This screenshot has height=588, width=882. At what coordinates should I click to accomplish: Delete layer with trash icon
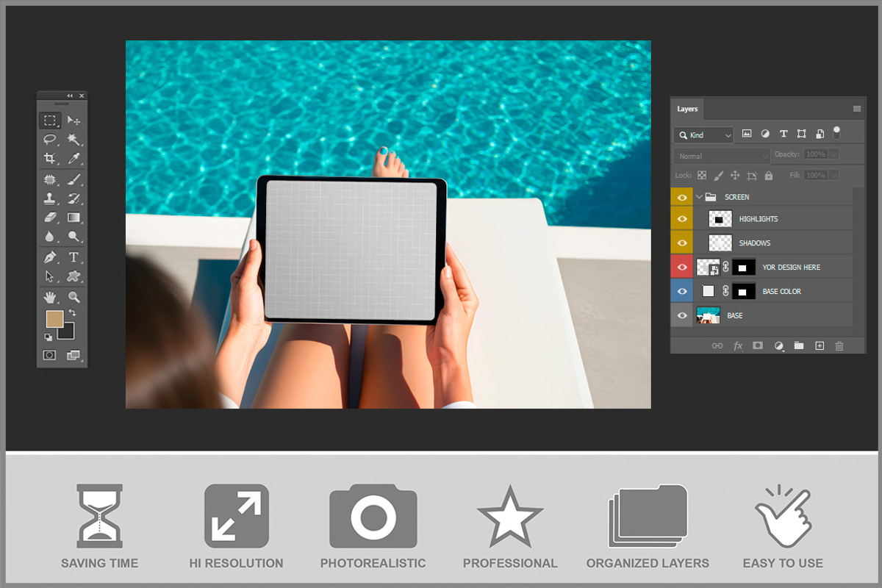tap(839, 345)
